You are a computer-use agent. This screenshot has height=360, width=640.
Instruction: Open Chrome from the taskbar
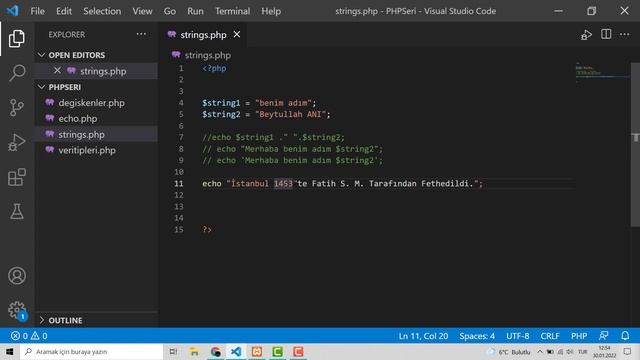(216, 351)
